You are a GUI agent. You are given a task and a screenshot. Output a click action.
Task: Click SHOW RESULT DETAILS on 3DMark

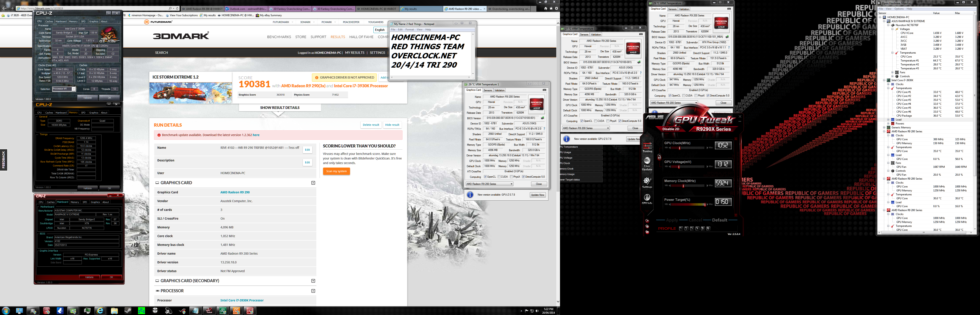pos(280,108)
